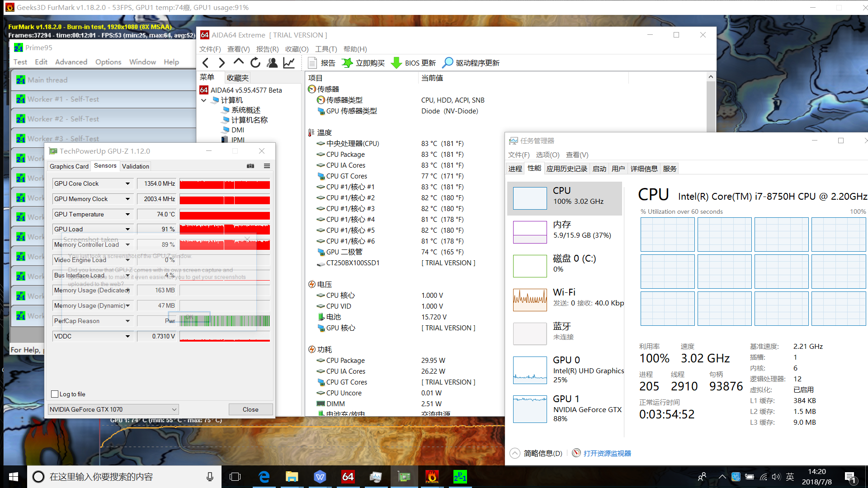868x488 pixels.
Task: Click the Windows Start button
Action: click(14, 477)
